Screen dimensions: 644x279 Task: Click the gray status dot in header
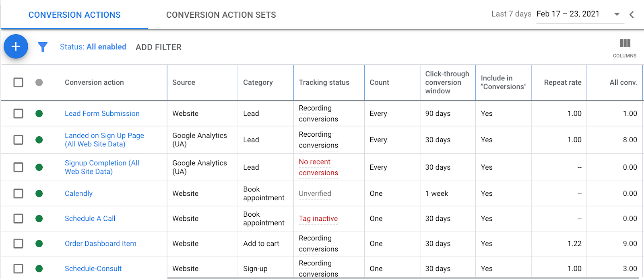pyautogui.click(x=39, y=82)
